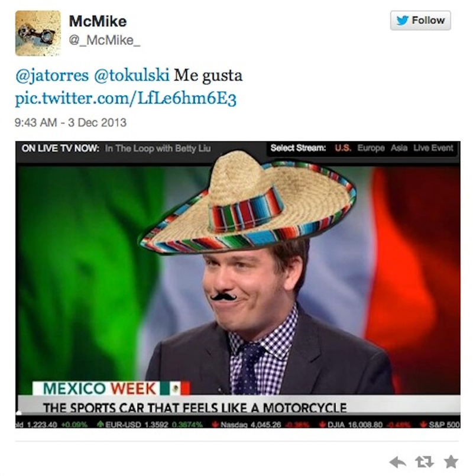Click the Mexico flag in Mexico Week banner
Image resolution: width=473 pixels, height=476 pixels.
(x=175, y=388)
